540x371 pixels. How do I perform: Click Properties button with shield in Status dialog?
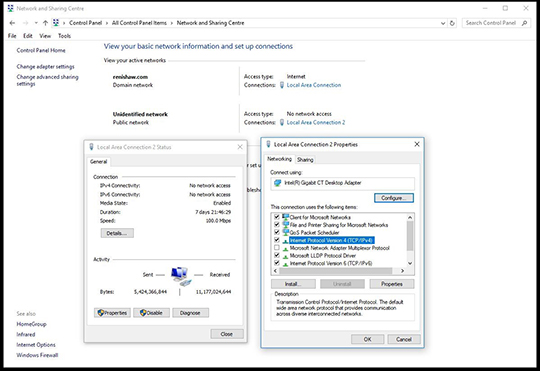pos(112,313)
